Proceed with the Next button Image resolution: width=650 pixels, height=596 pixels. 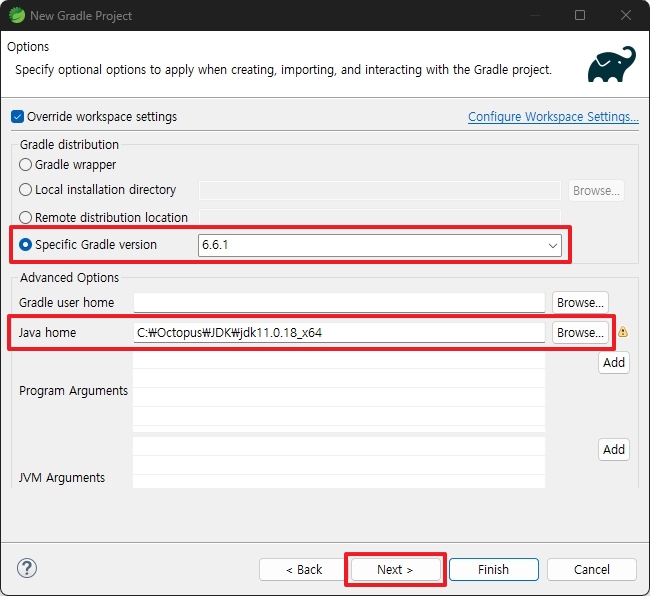(395, 569)
